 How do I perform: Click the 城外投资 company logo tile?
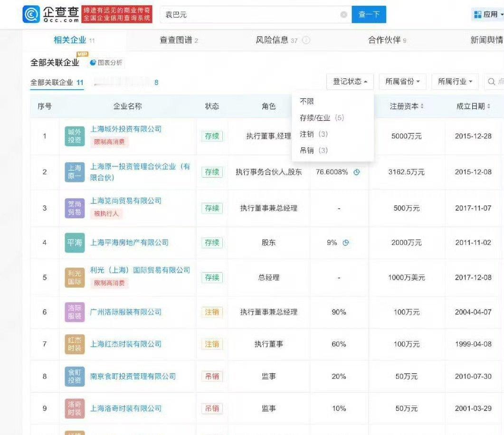(x=74, y=136)
